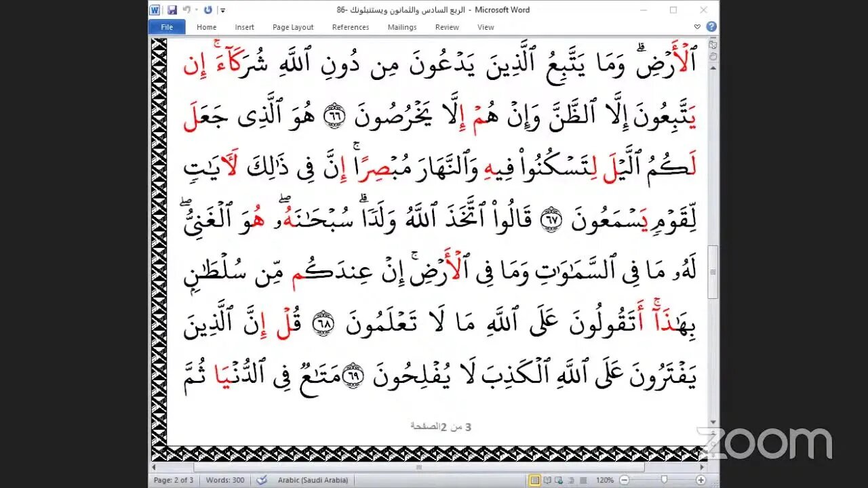Toggle the ruler icon above vertical scrollbar

[x=713, y=44]
